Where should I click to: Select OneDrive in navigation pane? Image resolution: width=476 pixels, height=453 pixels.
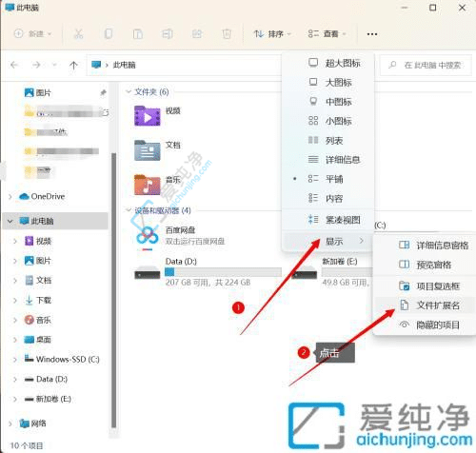pyautogui.click(x=42, y=196)
